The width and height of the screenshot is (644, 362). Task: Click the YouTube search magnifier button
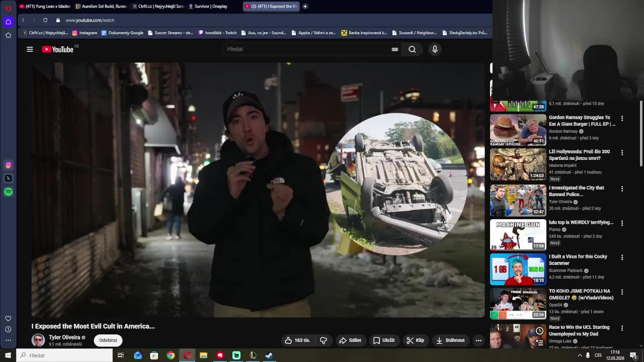(412, 49)
